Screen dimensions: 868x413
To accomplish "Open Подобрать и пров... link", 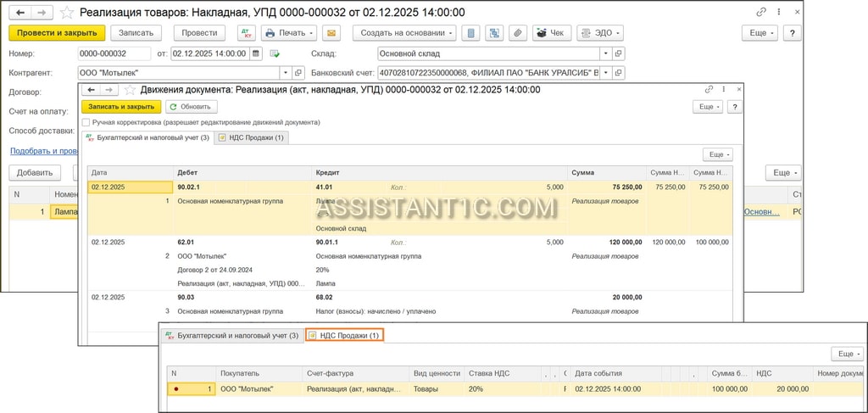I will (44, 151).
